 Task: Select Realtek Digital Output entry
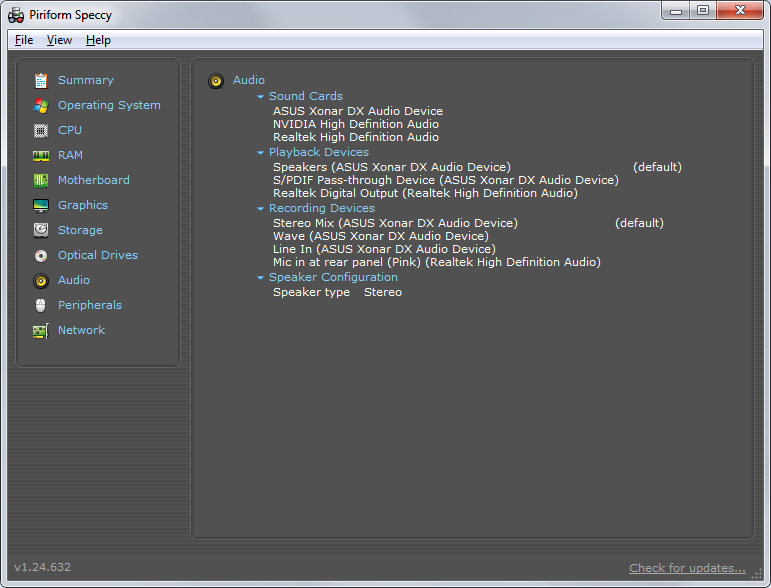[425, 193]
